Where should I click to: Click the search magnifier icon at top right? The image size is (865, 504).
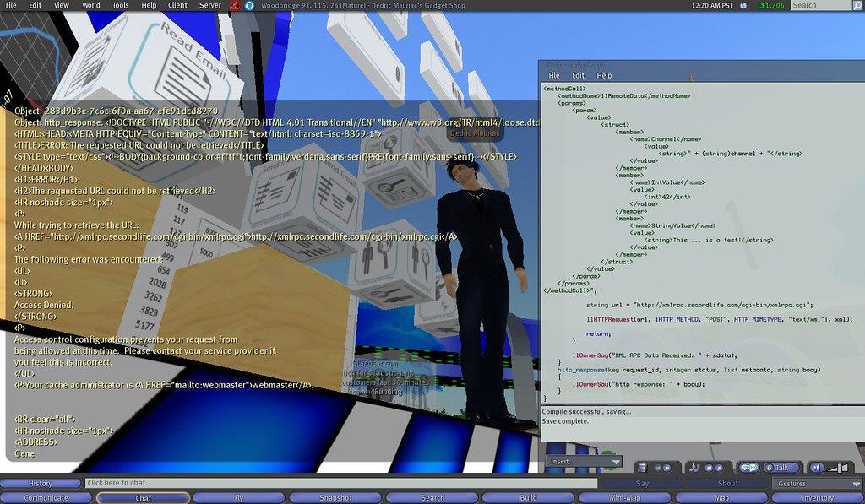(x=857, y=5)
